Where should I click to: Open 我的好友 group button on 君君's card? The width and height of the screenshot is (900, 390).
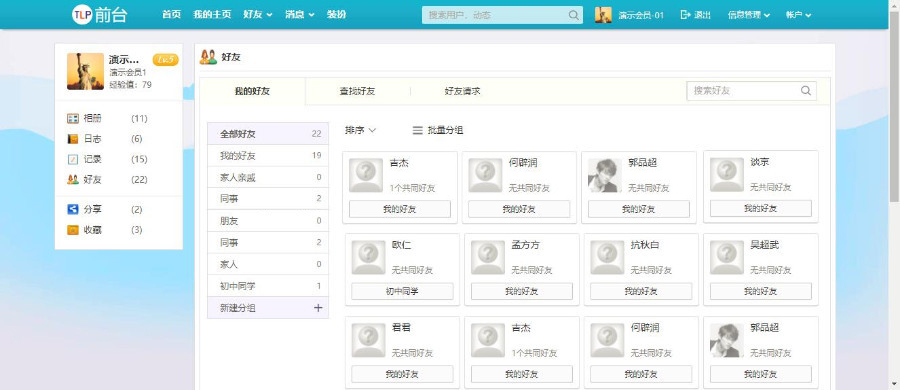(x=402, y=374)
